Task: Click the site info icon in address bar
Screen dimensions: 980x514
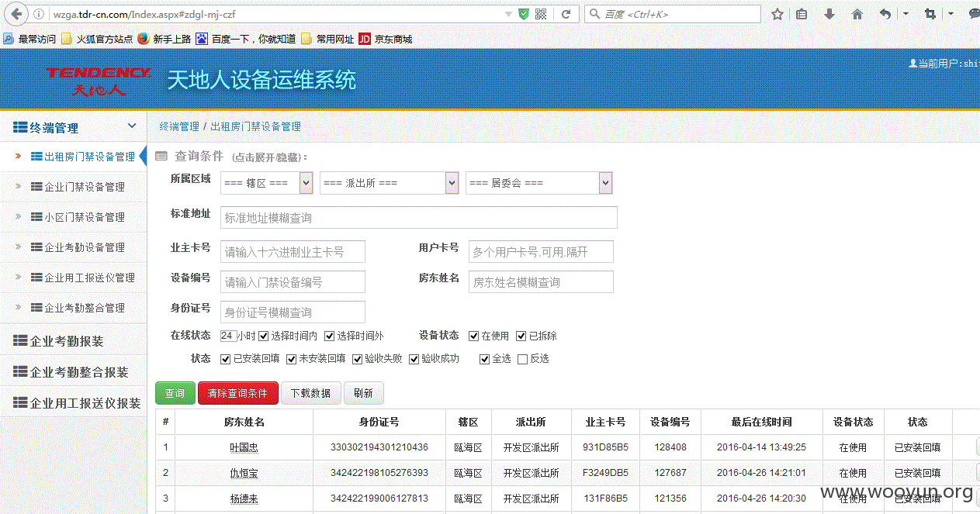Action: [40, 14]
